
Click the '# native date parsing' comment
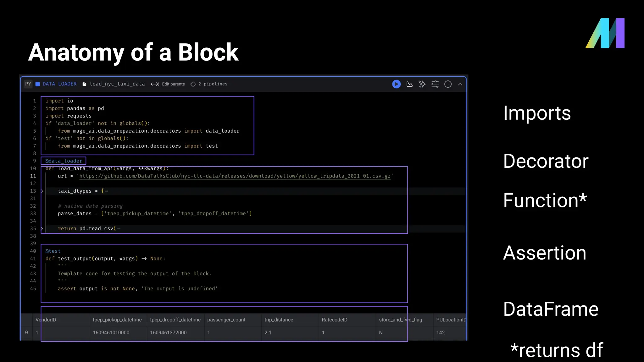(x=90, y=206)
